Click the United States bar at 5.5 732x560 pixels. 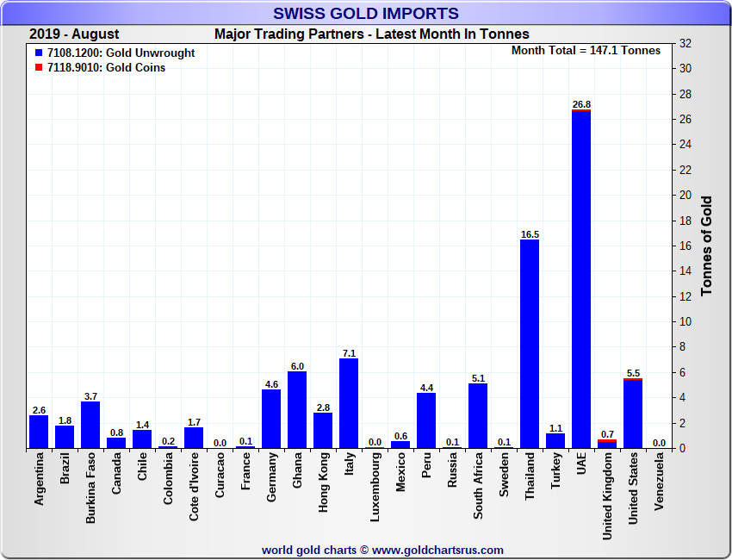pos(633,414)
